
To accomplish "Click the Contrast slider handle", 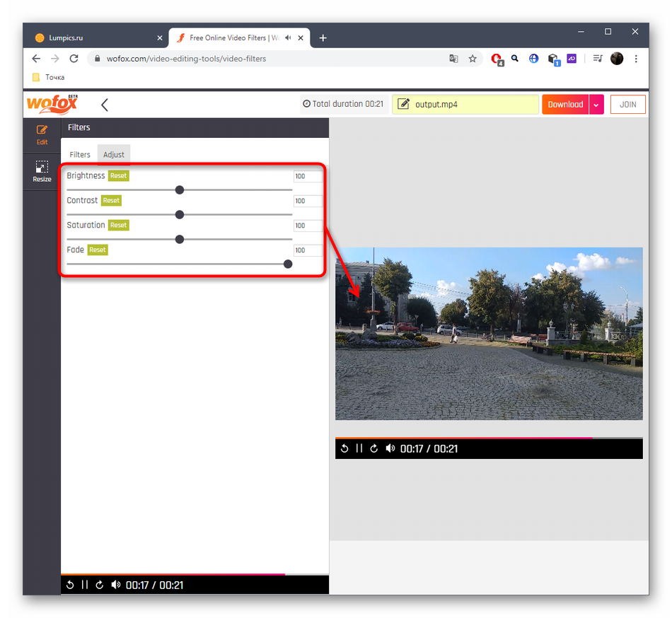I will pos(180,214).
